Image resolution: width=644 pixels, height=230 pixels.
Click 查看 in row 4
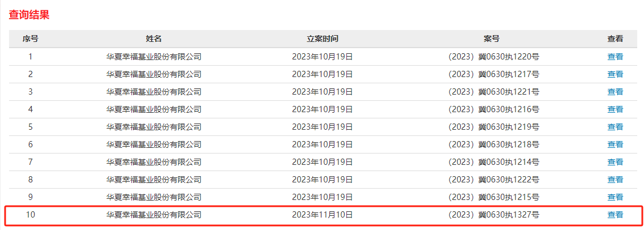pos(615,109)
